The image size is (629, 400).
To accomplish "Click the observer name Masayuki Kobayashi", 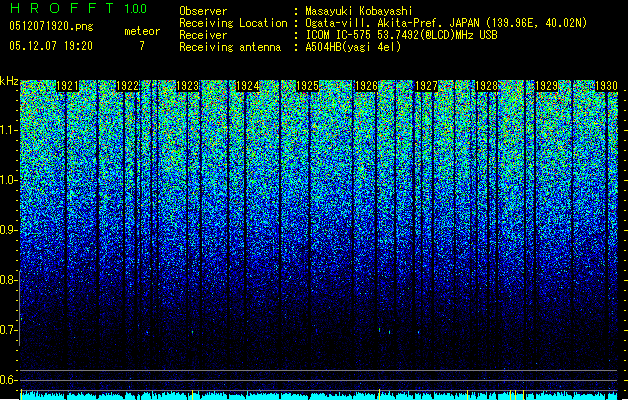I will (x=359, y=11).
